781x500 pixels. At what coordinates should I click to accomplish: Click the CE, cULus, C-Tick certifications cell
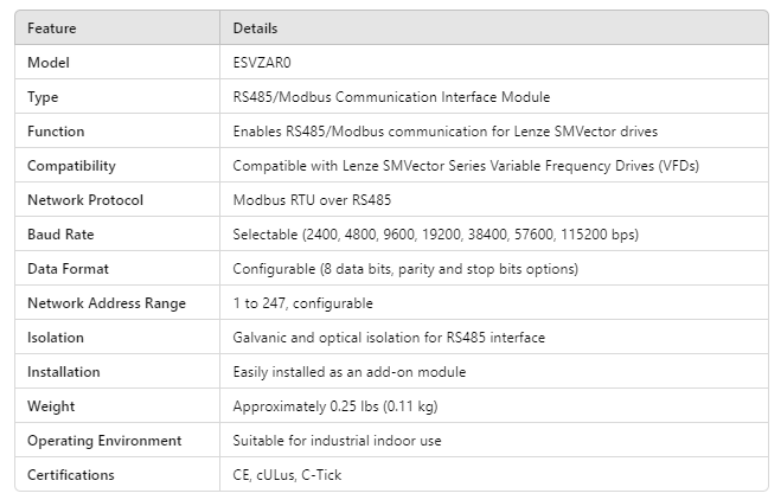point(287,475)
